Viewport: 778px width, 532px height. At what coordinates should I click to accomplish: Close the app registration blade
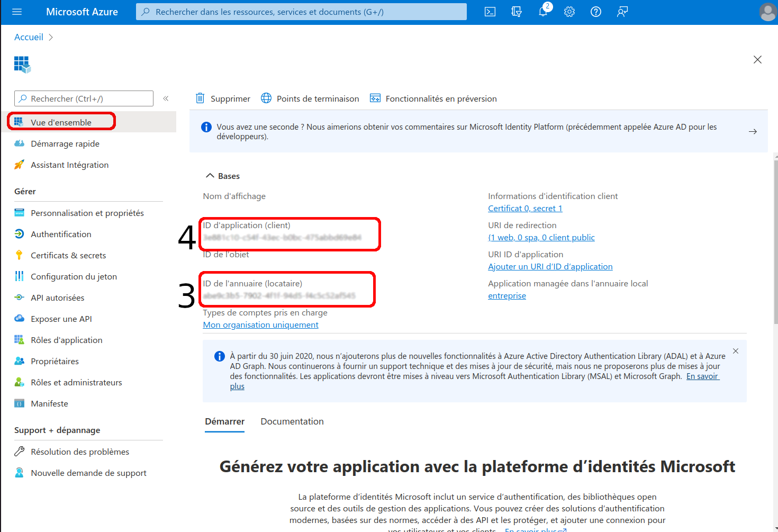click(x=757, y=59)
